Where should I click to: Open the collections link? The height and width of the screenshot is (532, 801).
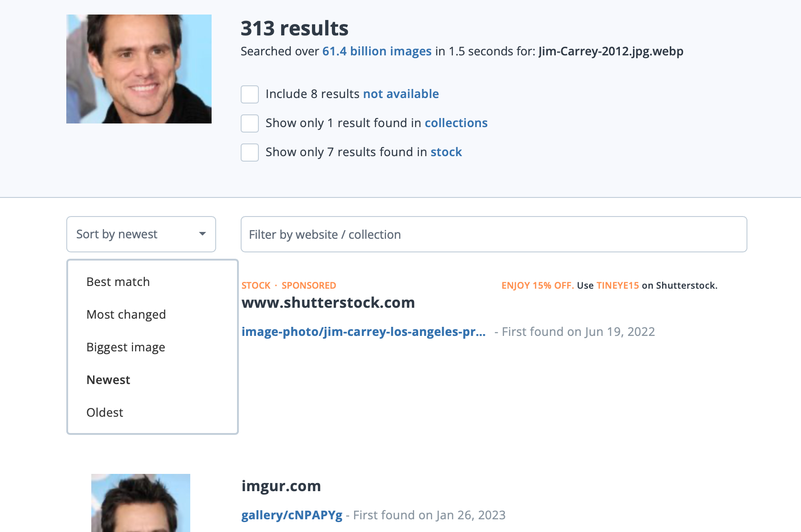coord(456,123)
